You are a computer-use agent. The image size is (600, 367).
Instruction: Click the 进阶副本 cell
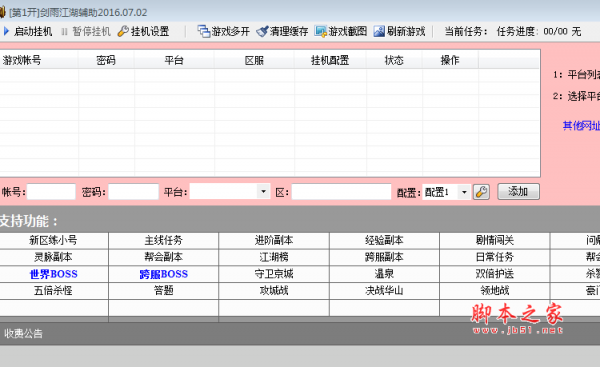click(274, 240)
